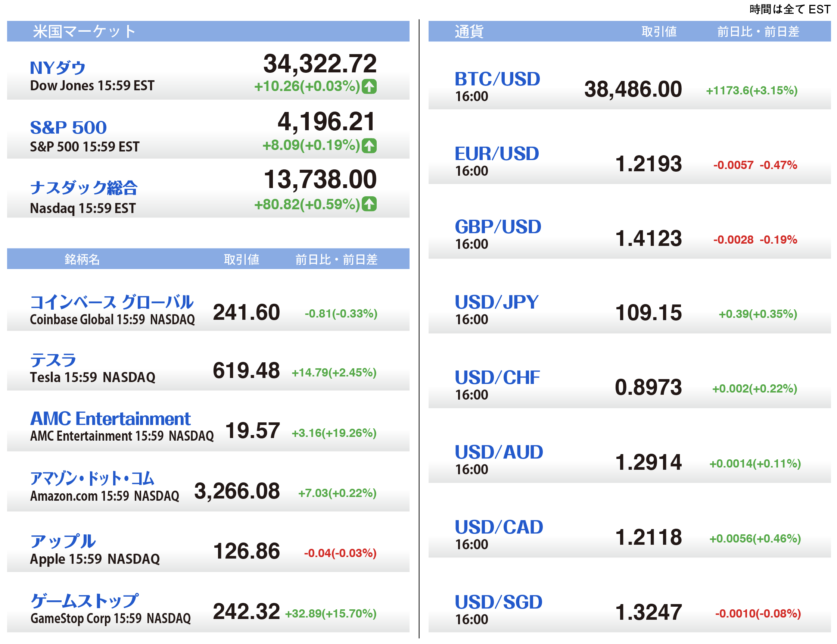Image resolution: width=837 pixels, height=644 pixels.
Task: Open the NYダウ index link
Action: pos(57,68)
